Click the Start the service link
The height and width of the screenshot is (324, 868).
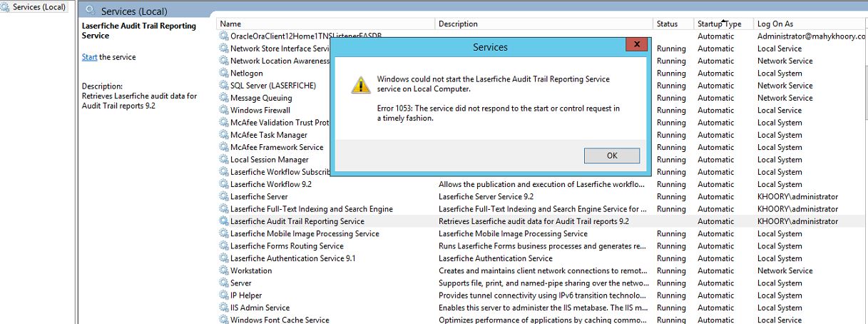tap(89, 57)
